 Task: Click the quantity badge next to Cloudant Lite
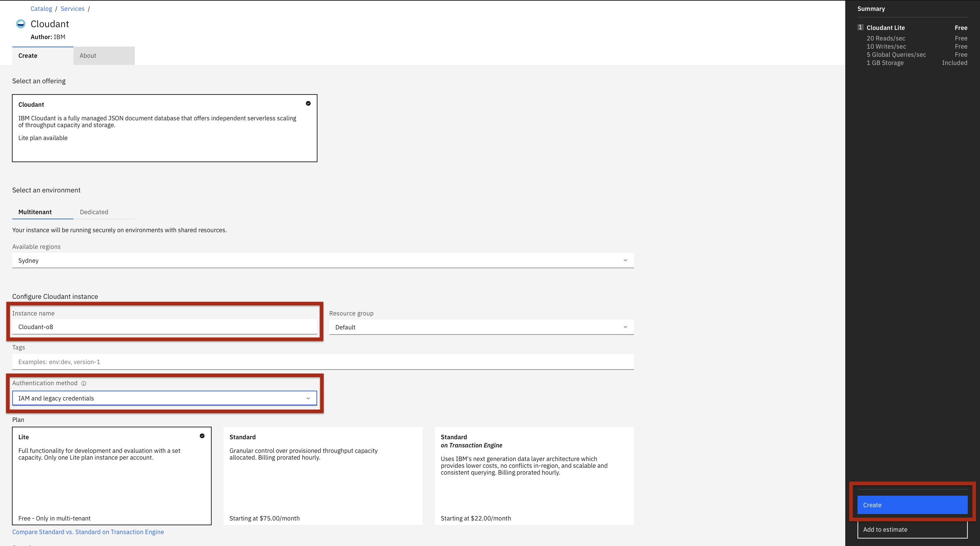coord(860,28)
